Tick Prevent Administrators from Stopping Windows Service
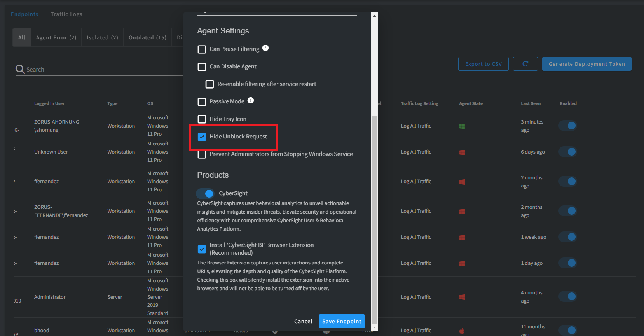644x336 pixels. coord(202,154)
